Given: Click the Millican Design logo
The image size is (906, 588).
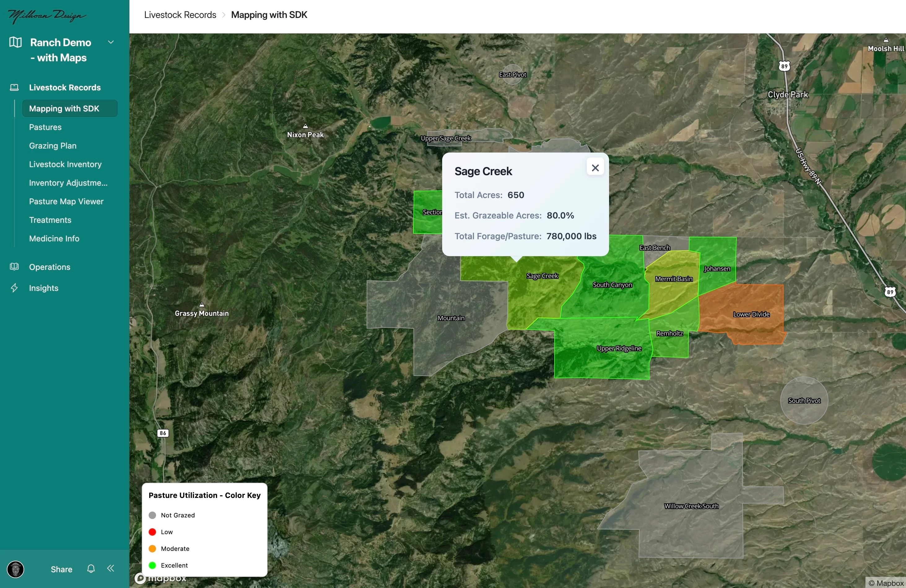Looking at the screenshot, I should coord(46,15).
